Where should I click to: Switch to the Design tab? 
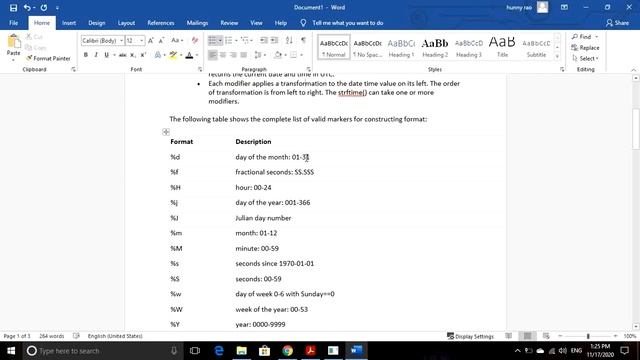pos(97,23)
